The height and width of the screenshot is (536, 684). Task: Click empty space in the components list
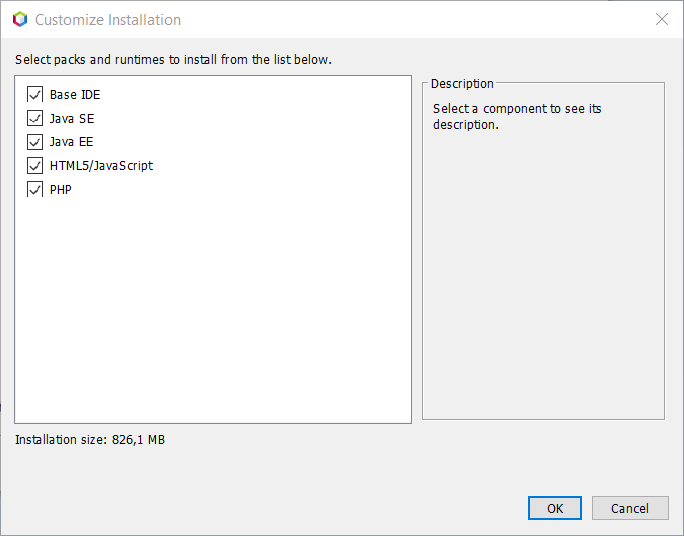(x=213, y=310)
